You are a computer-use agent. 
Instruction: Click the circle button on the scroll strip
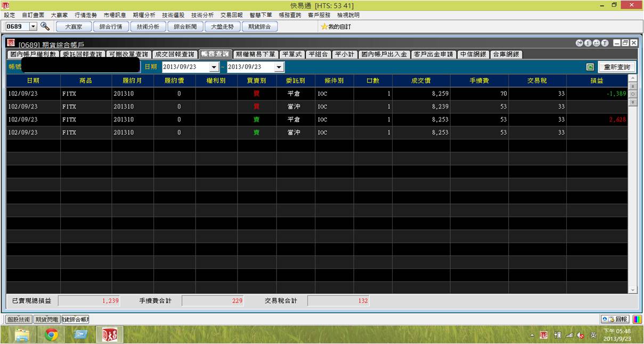[x=633, y=94]
